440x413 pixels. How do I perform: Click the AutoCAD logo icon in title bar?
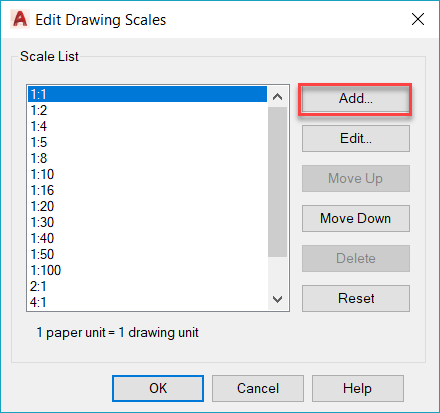20,19
